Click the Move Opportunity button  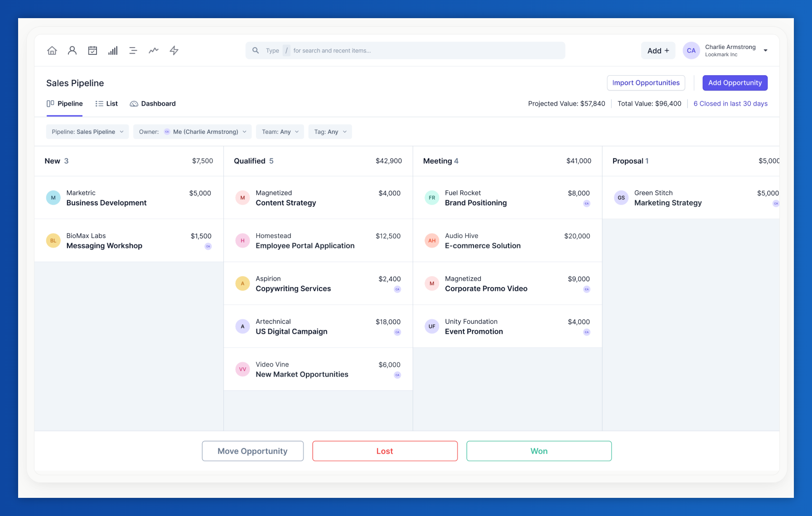pyautogui.click(x=253, y=451)
